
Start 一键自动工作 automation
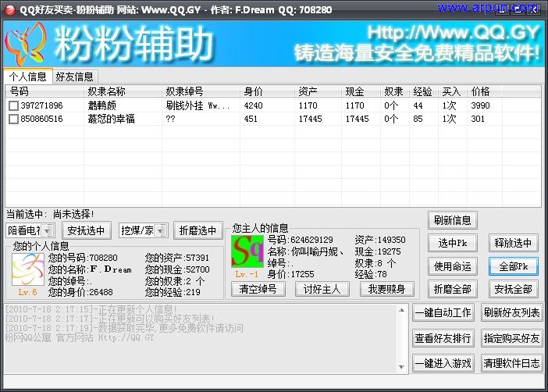443,312
